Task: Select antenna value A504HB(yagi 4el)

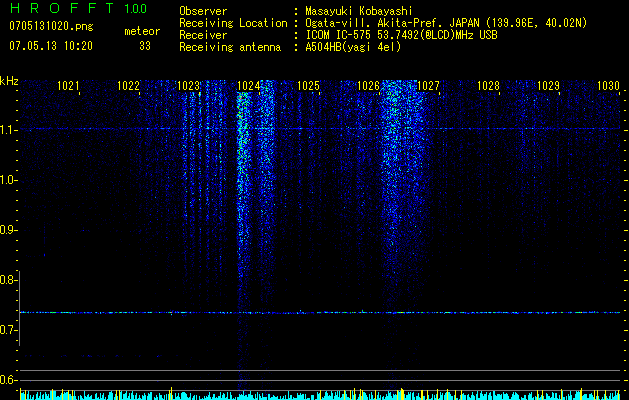Action: pos(353,47)
